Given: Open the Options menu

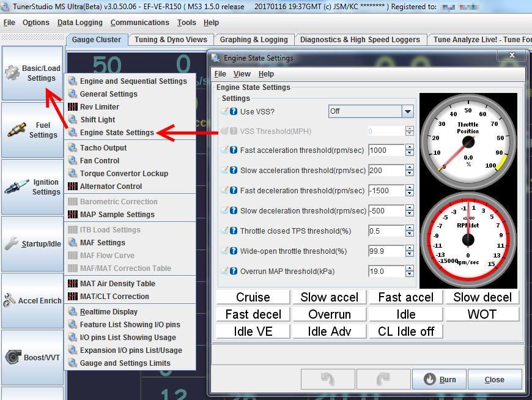Looking at the screenshot, I should coord(36,23).
